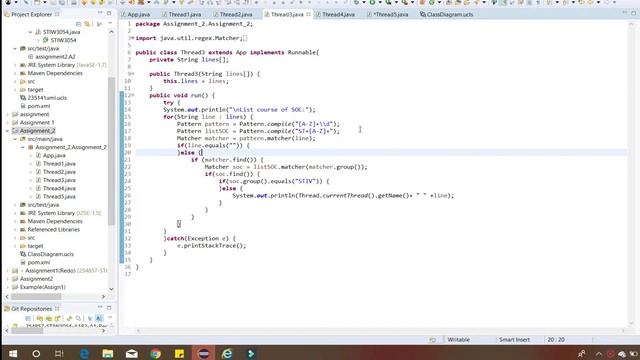The image size is (640, 360).
Task: Toggle fold on import statement line
Action: [132, 38]
